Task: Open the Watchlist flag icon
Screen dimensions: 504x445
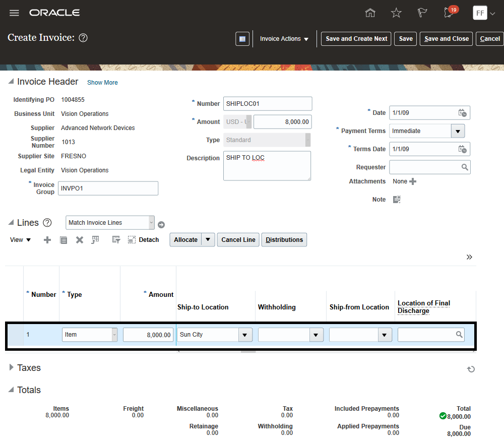Action: (x=422, y=13)
